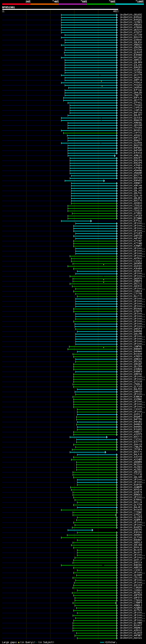Open hit UniRef100_C6TBK3
The image size is (146, 644).
[131, 22]
